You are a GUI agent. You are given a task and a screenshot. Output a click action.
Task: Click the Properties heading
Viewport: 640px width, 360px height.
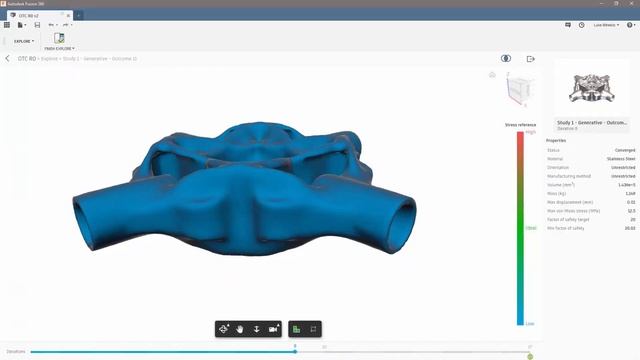click(556, 140)
